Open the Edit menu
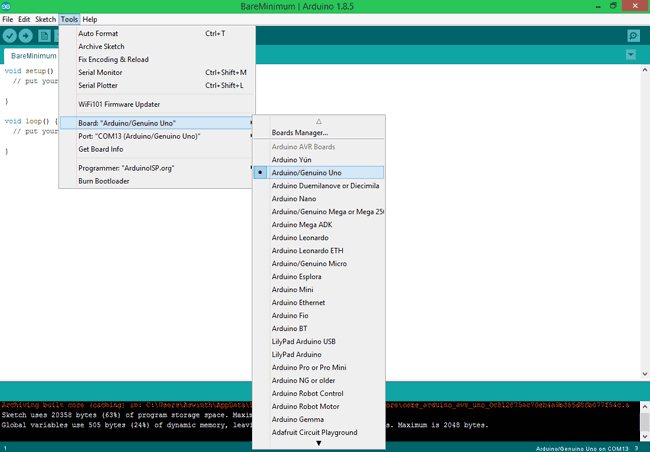The height and width of the screenshot is (452, 650). (x=24, y=19)
